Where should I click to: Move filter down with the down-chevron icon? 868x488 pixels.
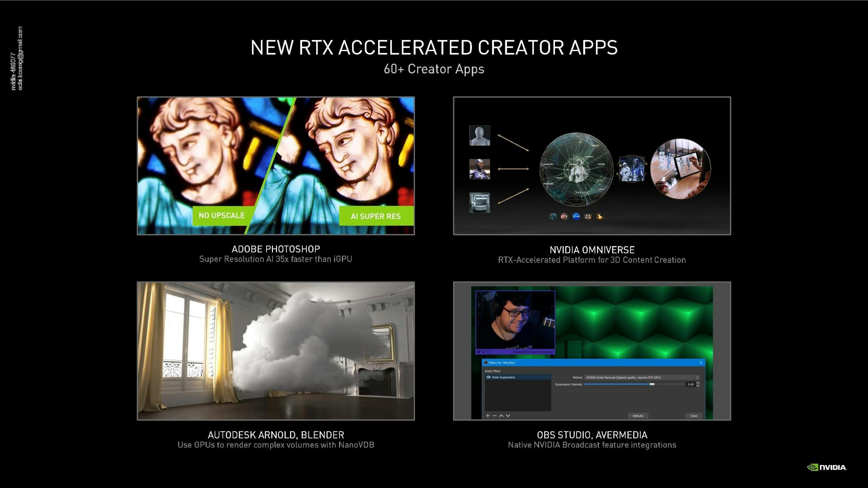click(508, 415)
